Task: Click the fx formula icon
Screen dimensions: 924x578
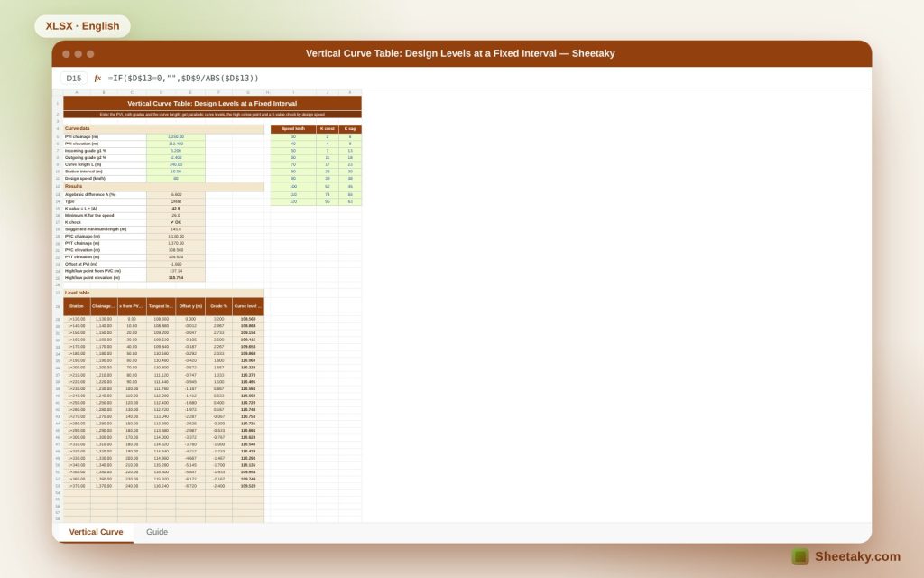Action: (x=97, y=78)
